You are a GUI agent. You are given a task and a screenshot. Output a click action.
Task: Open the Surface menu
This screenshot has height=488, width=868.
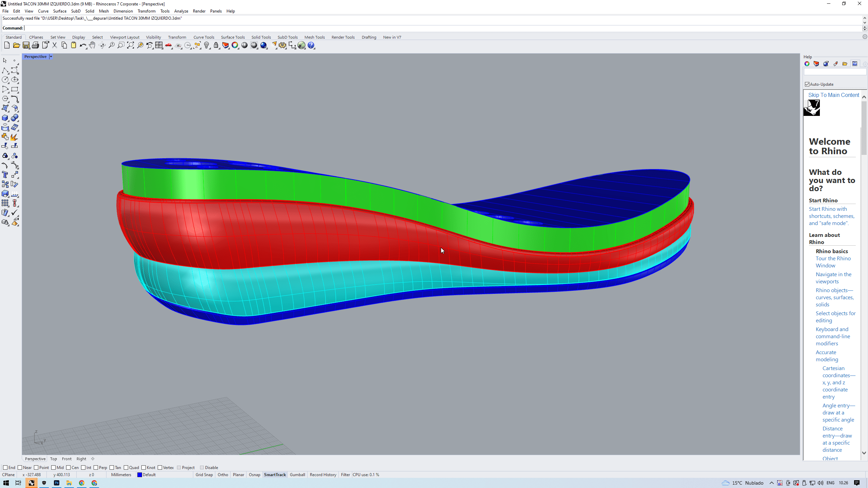[60, 11]
